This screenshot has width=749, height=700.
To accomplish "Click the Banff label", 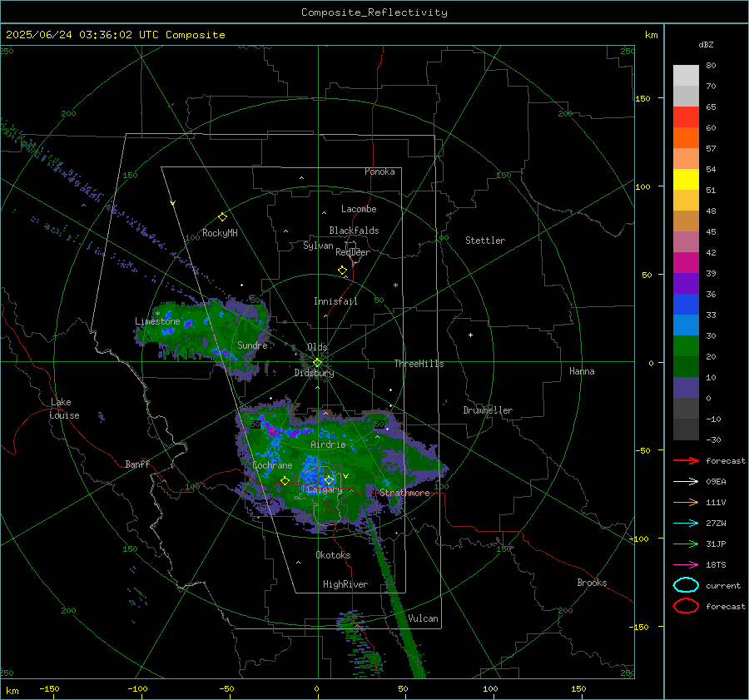I will click(x=137, y=464).
